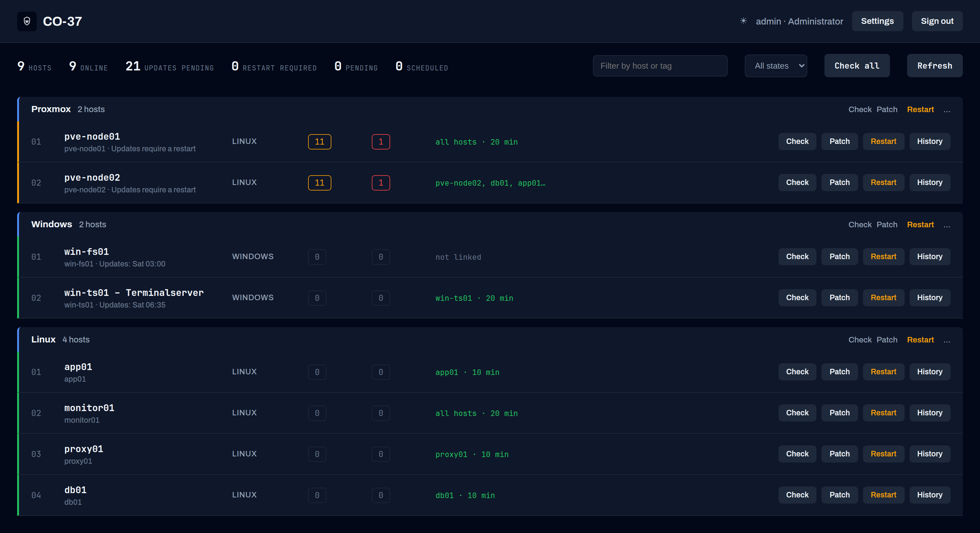The image size is (980, 533).
Task: Open the All states dropdown
Action: pyautogui.click(x=775, y=66)
